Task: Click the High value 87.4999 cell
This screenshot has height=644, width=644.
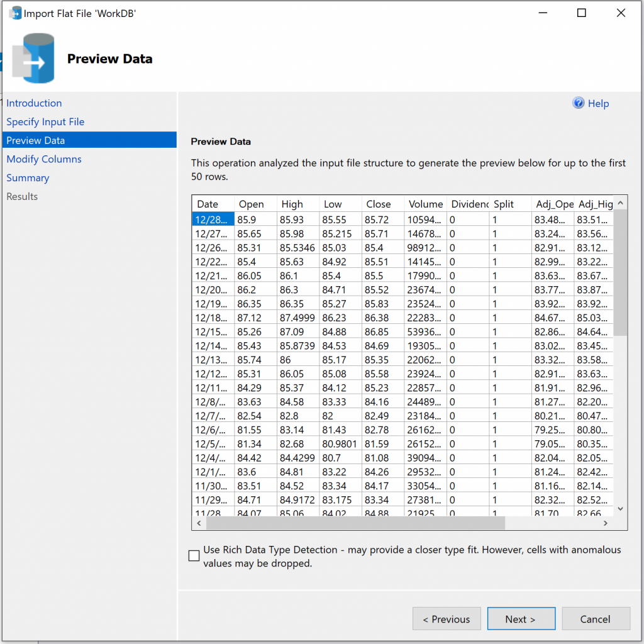Action: click(298, 318)
